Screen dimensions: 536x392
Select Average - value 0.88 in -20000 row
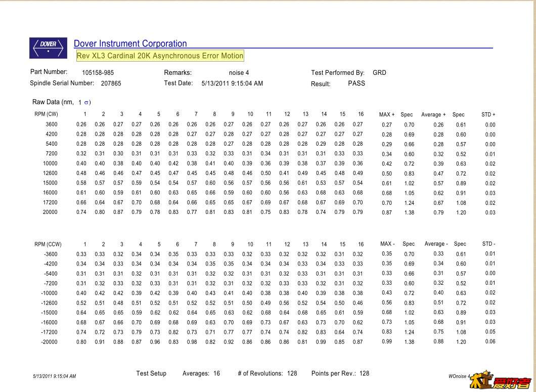[x=438, y=341]
